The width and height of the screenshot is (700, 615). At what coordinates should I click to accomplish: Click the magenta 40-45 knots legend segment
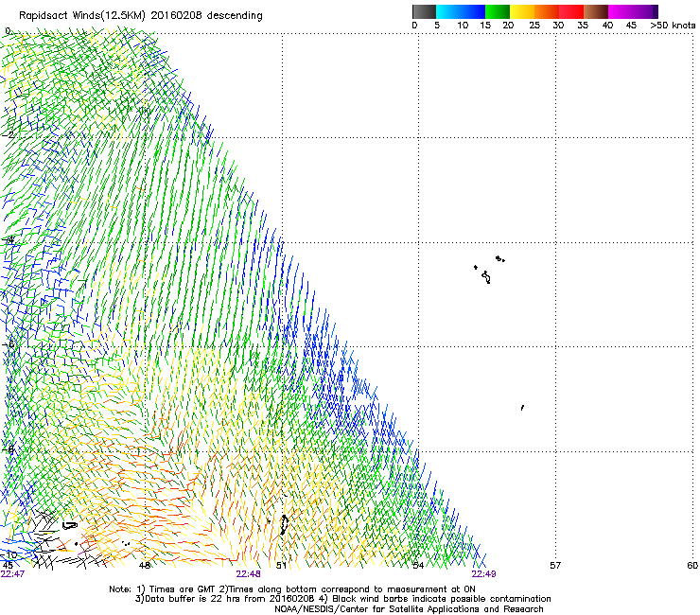click(x=621, y=11)
